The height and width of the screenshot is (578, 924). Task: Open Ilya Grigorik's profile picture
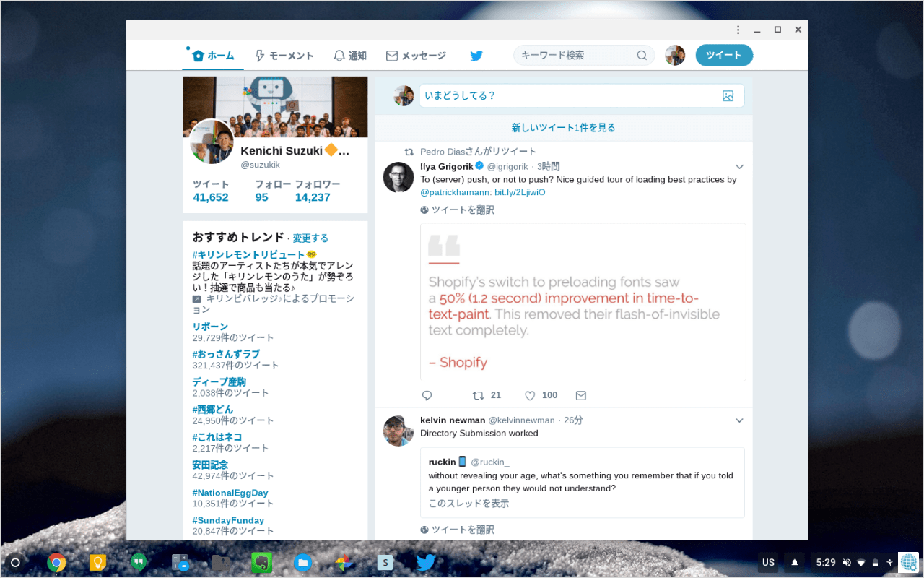point(398,177)
